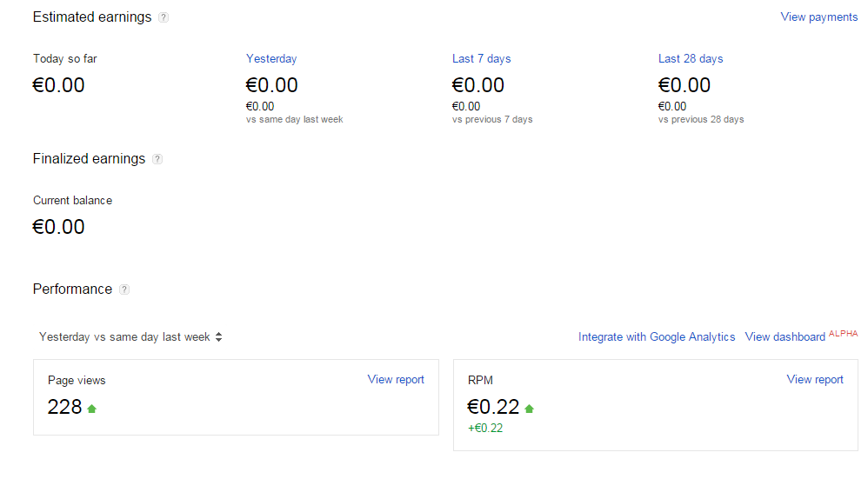Click the help icon beside Finalized earnings
The image size is (868, 479).
[x=157, y=159]
